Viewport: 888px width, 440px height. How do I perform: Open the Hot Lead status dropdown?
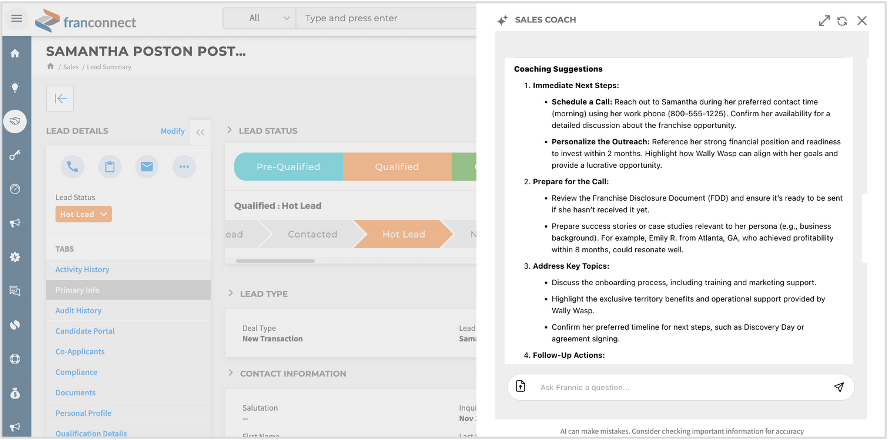pyautogui.click(x=84, y=214)
